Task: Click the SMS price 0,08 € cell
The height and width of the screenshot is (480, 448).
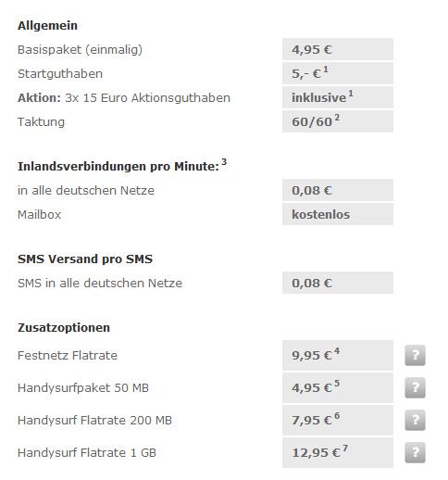Action: pyautogui.click(x=338, y=283)
